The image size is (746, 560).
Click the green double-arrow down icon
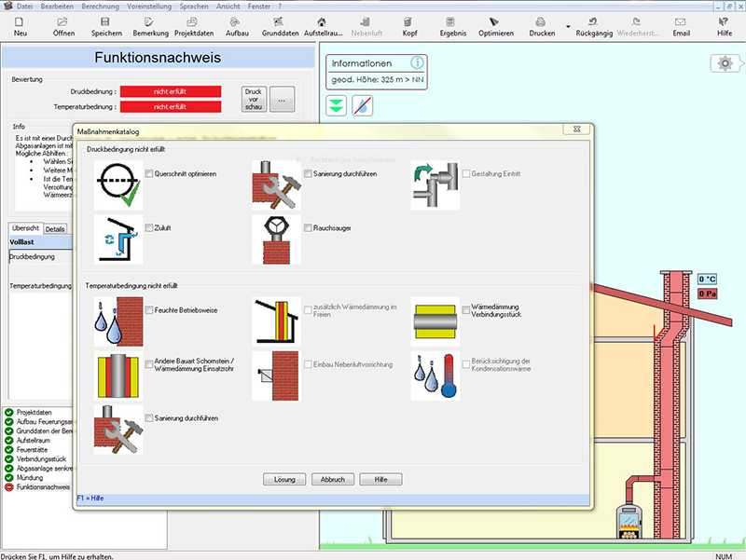pyautogui.click(x=337, y=105)
